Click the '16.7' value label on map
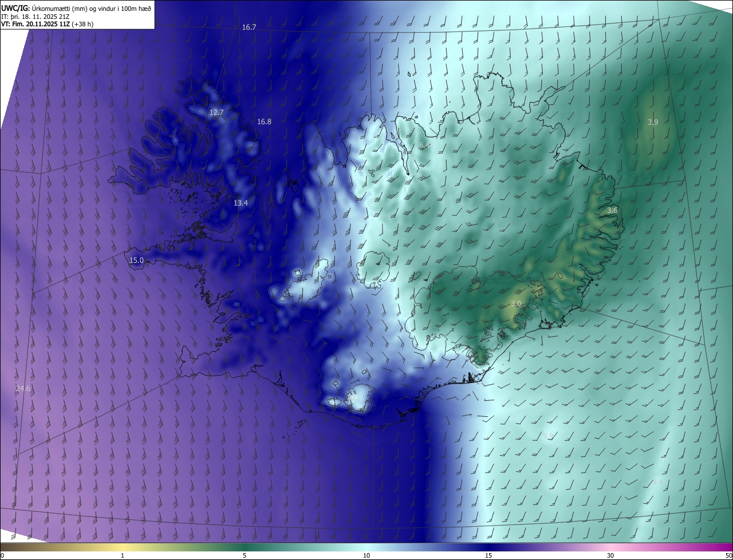Screen dimensions: 733x560 249,27
